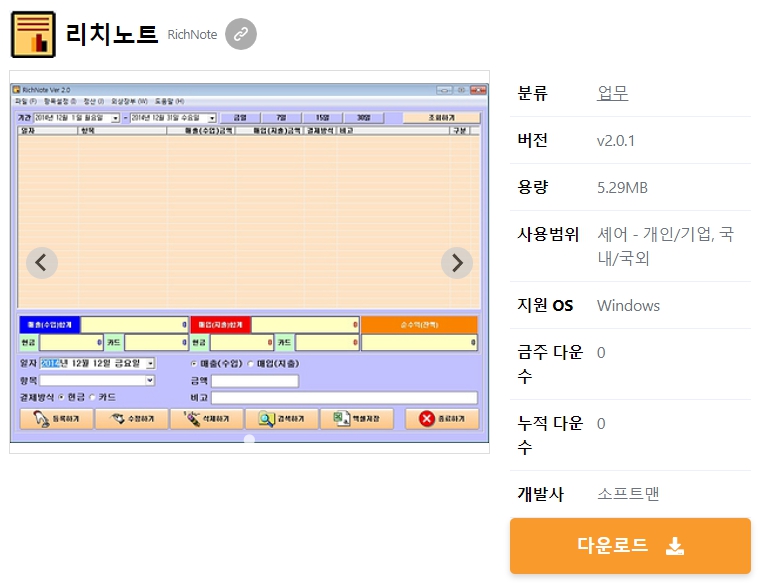
Task: Click the 소프트맨 developer name
Action: (x=628, y=493)
